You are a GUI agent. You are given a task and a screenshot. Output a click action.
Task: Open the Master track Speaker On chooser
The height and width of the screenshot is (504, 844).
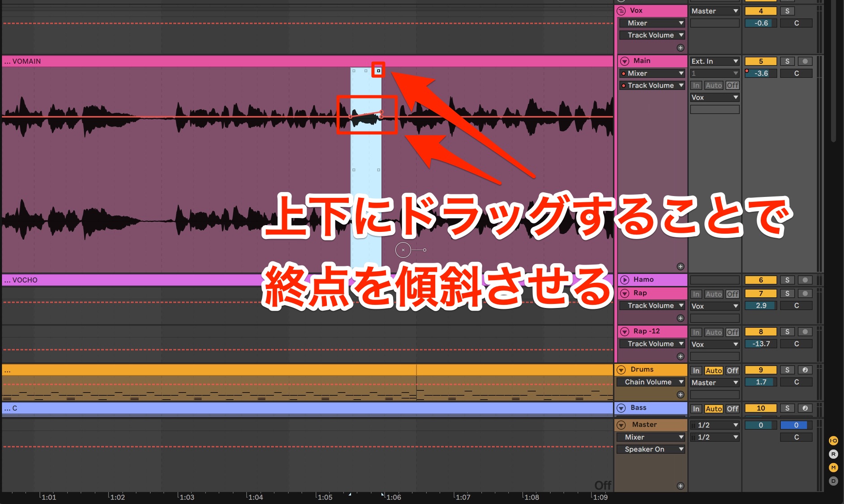coord(651,449)
